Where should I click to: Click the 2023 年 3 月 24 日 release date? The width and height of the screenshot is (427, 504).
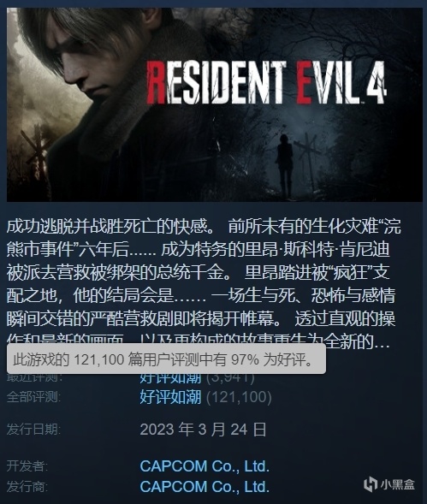coord(203,430)
